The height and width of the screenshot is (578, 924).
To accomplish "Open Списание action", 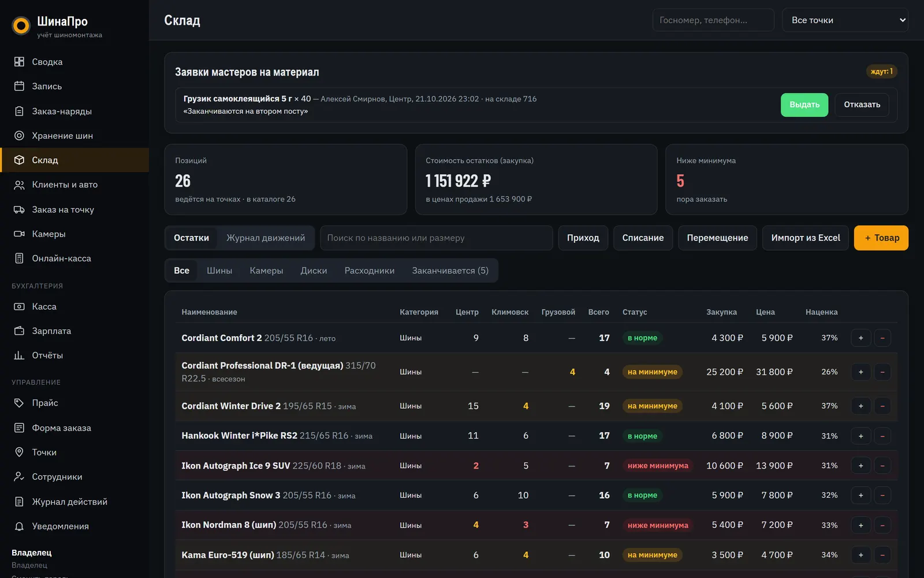I will coord(643,238).
